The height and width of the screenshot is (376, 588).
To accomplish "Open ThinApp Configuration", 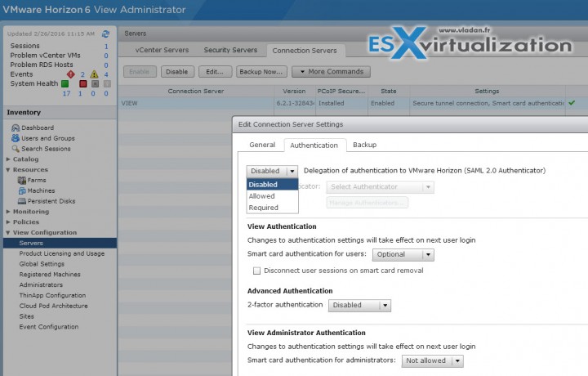I will pyautogui.click(x=52, y=295).
